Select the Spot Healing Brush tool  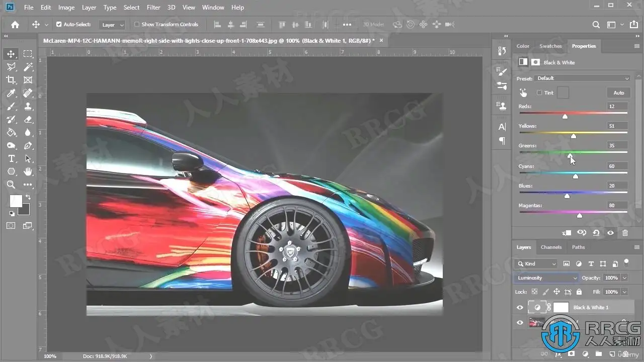click(x=28, y=93)
